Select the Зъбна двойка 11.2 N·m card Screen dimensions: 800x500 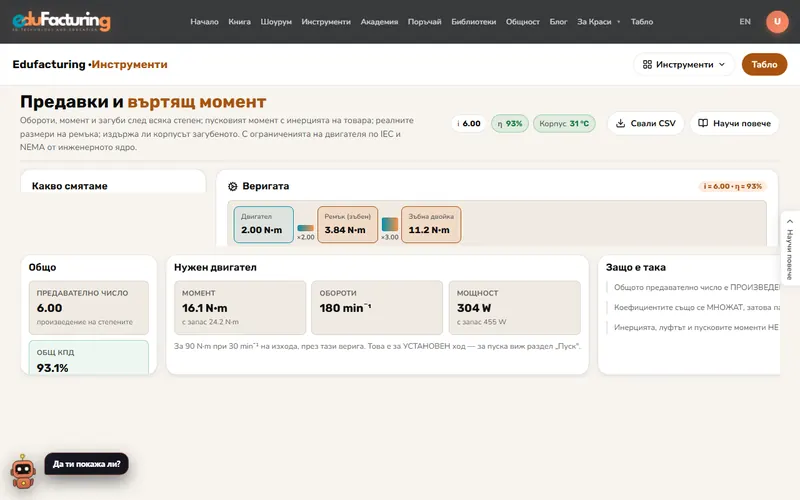point(431,224)
